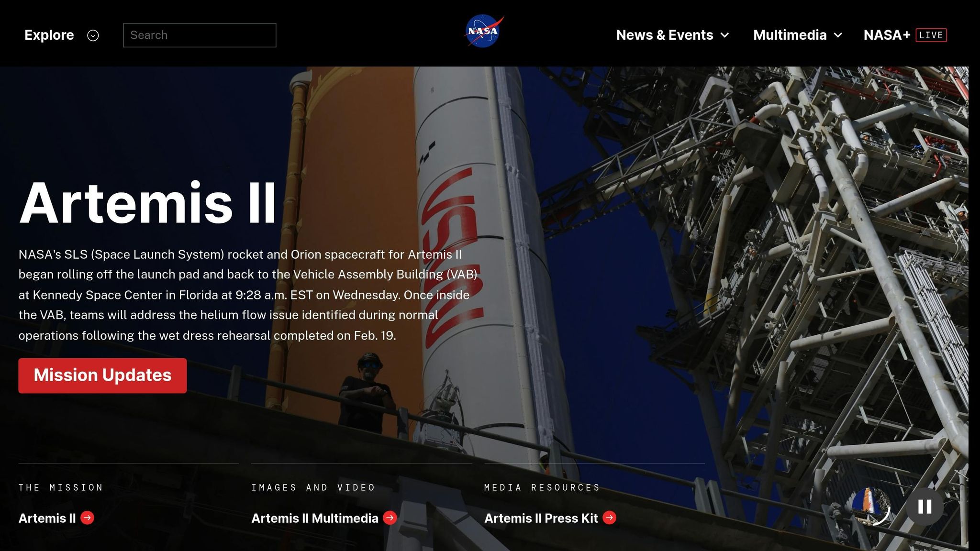Click the red arrow beside Artemis II

click(x=87, y=518)
